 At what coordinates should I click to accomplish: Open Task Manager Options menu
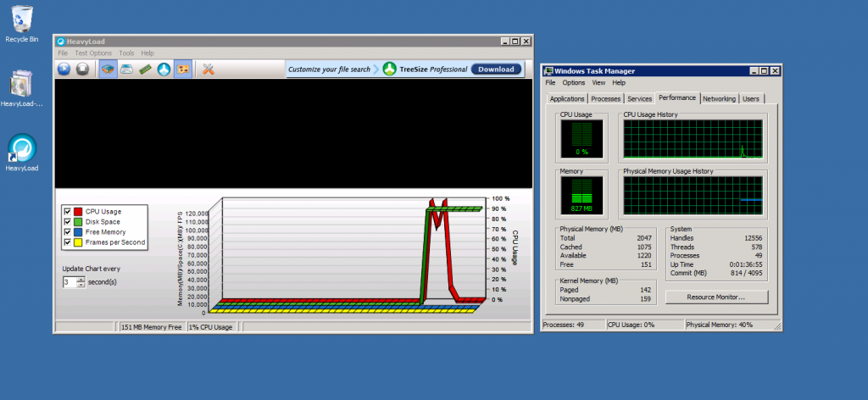574,82
